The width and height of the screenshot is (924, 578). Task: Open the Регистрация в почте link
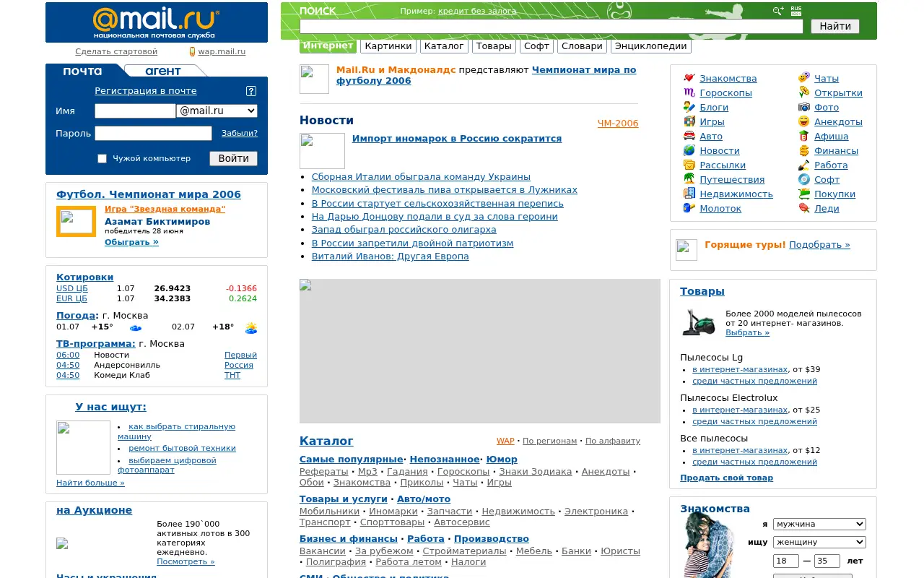click(x=146, y=91)
